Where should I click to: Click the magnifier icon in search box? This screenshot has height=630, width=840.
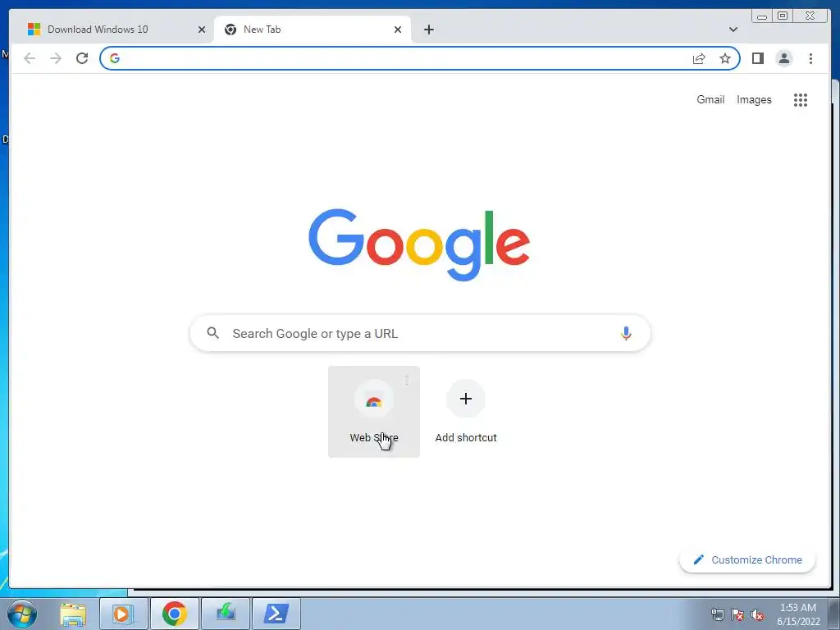click(212, 333)
